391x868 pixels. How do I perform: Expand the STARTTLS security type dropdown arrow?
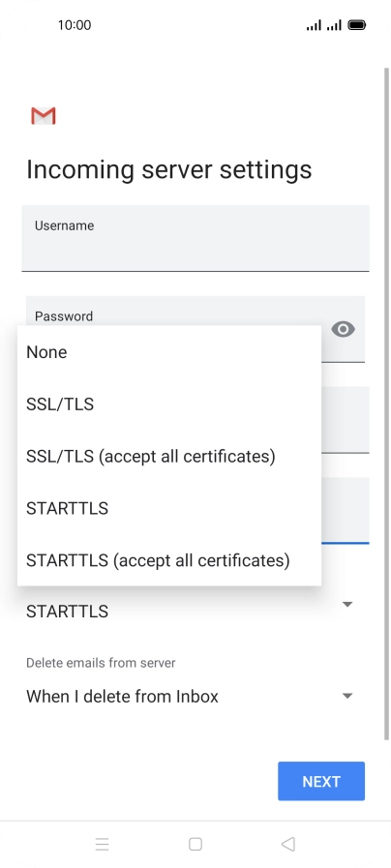(x=347, y=605)
